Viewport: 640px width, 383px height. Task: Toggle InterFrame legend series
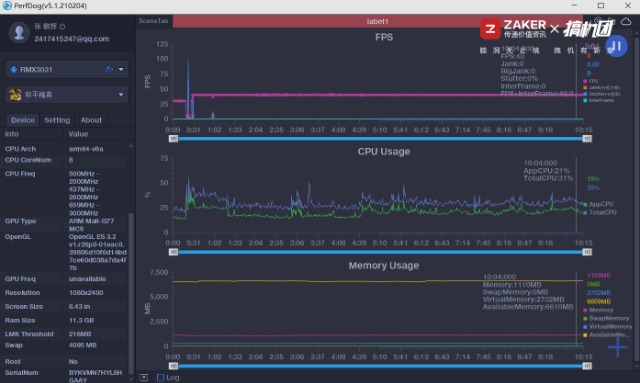598,100
